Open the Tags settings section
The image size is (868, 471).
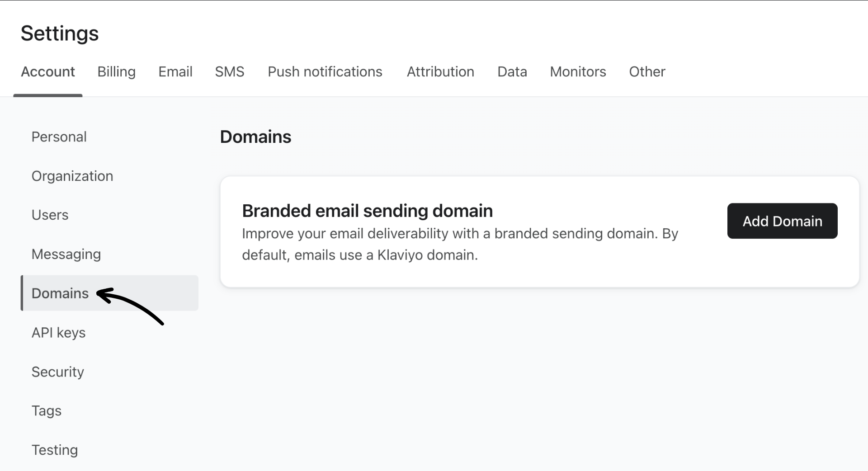tap(46, 410)
